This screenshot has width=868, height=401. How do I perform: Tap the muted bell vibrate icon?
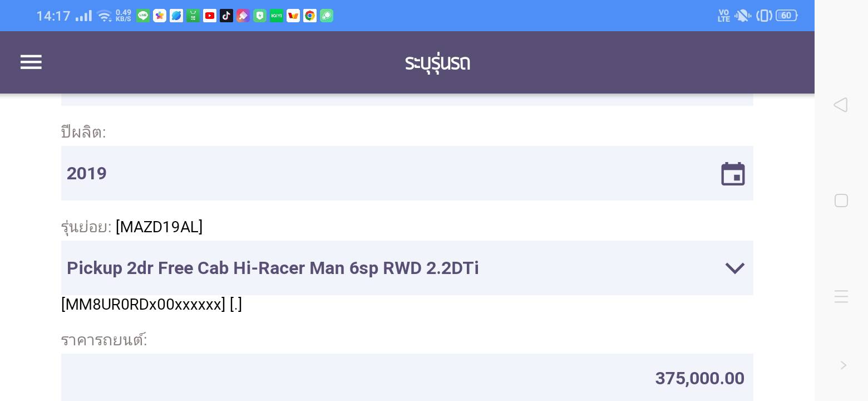[x=743, y=16]
